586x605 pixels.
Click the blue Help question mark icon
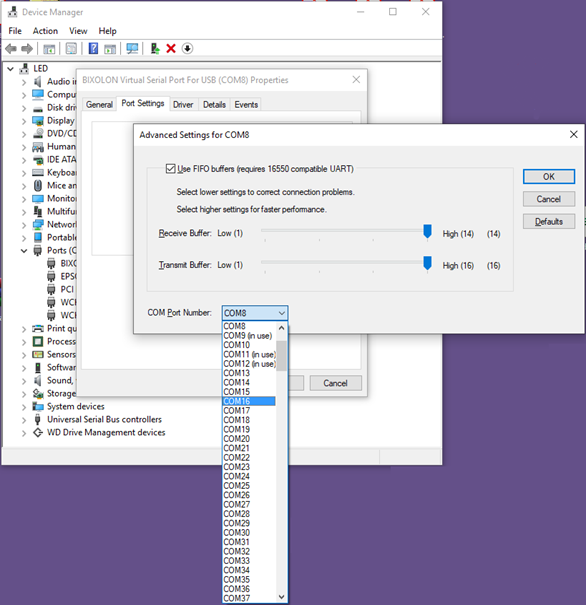click(93, 49)
